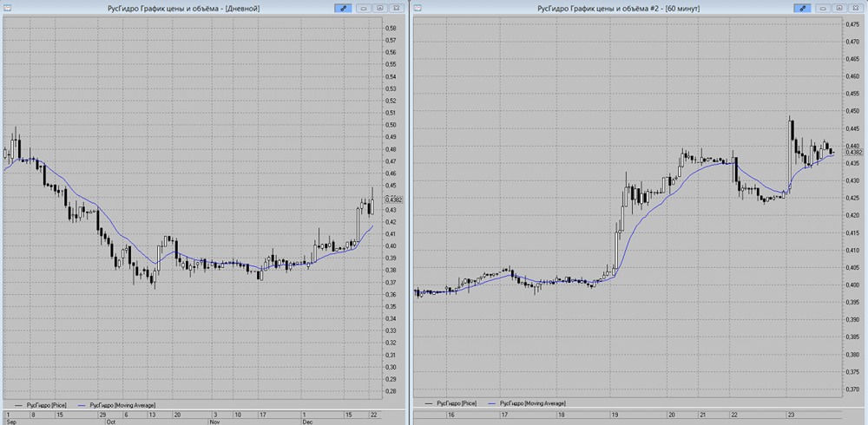Click the window icon of the 60 минут chart
Image resolution: width=868 pixels, height=425 pixels.
418,9
